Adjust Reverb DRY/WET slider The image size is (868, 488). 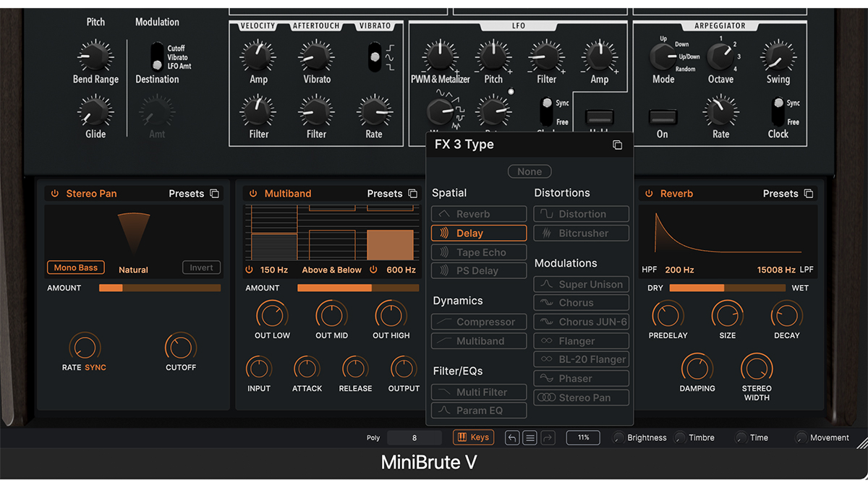(x=728, y=288)
